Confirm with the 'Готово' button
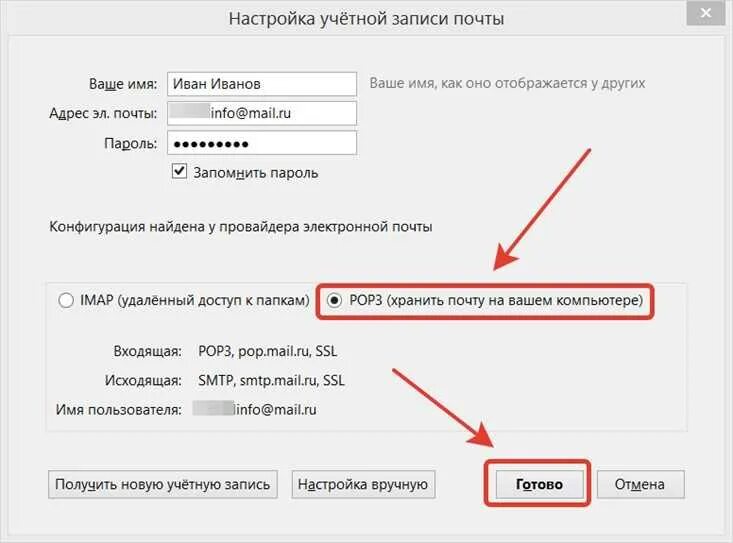 (x=539, y=484)
